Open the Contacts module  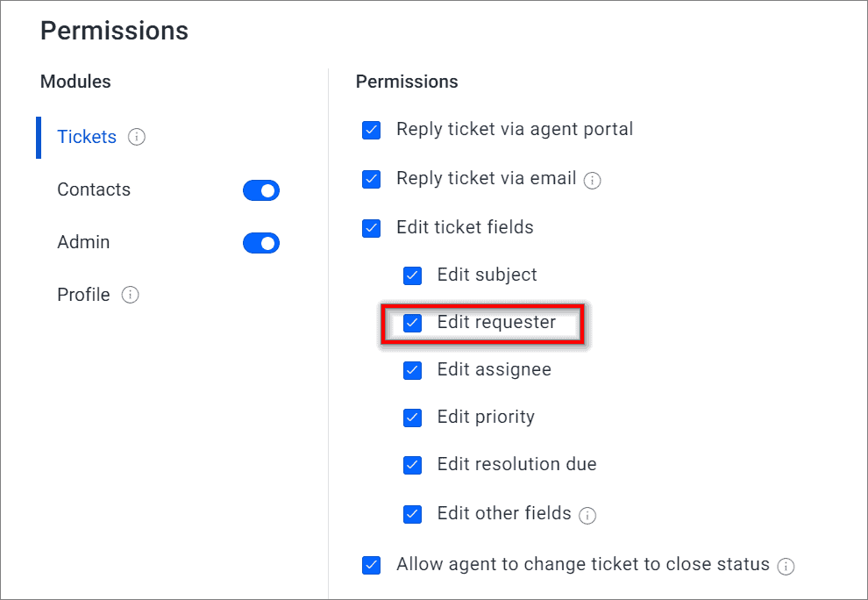point(94,189)
